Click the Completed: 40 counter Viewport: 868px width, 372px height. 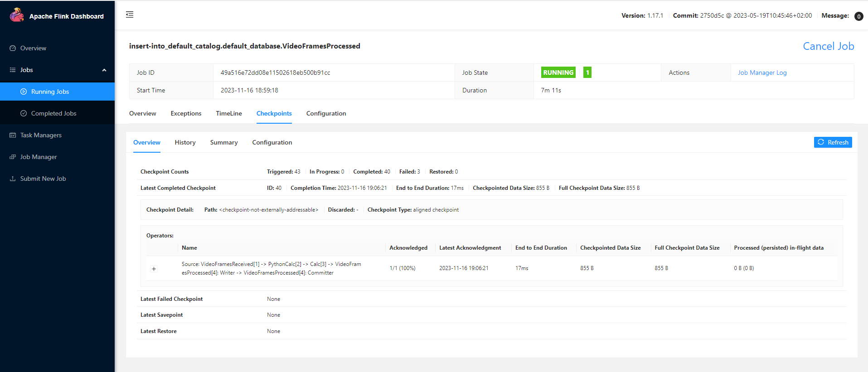coord(372,172)
